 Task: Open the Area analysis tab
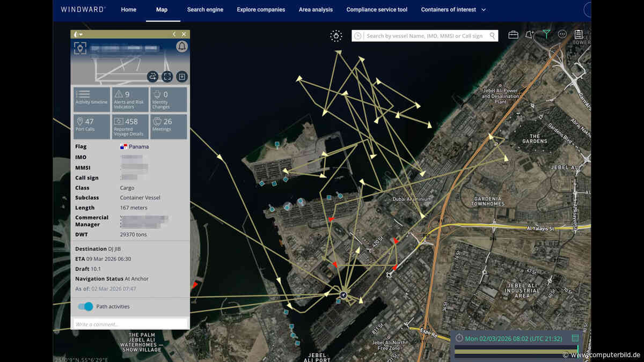[x=316, y=10]
